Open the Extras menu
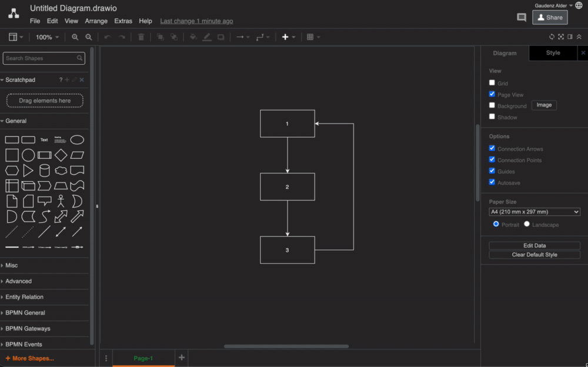The width and height of the screenshot is (588, 367). point(123,21)
